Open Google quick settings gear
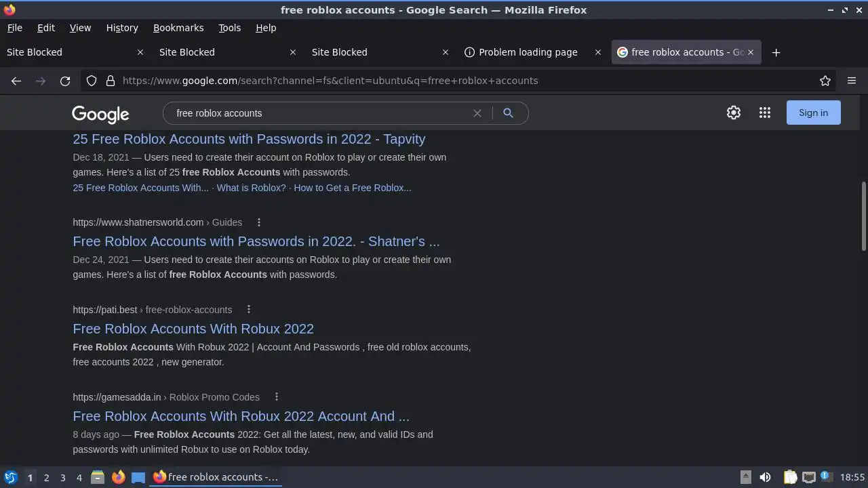This screenshot has height=488, width=868. coord(734,113)
